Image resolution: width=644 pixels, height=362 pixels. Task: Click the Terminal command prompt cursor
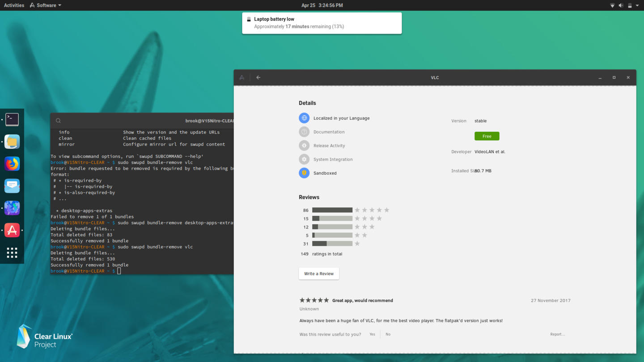[119, 271]
